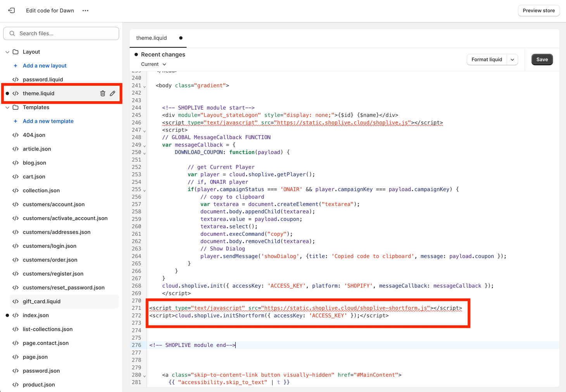Open the article.json template file
This screenshot has height=392, width=566.
tap(37, 149)
